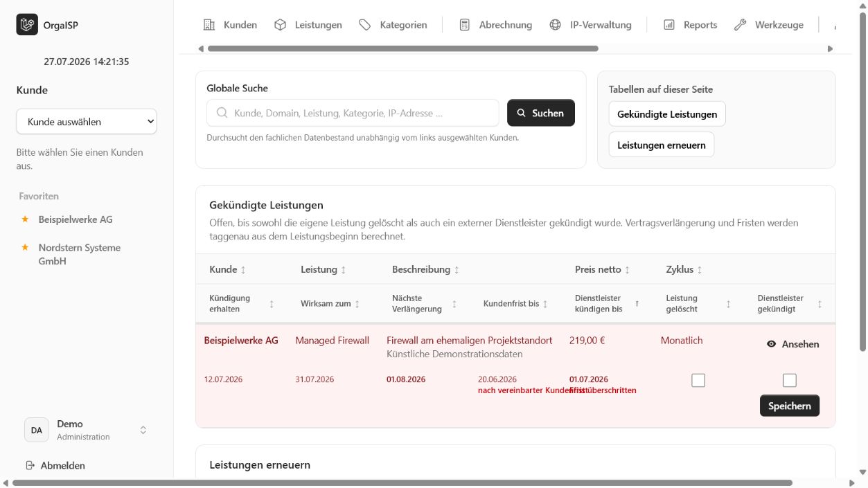Open the Kategorien menu item
Image resolution: width=868 pixels, height=488 pixels.
pos(393,25)
